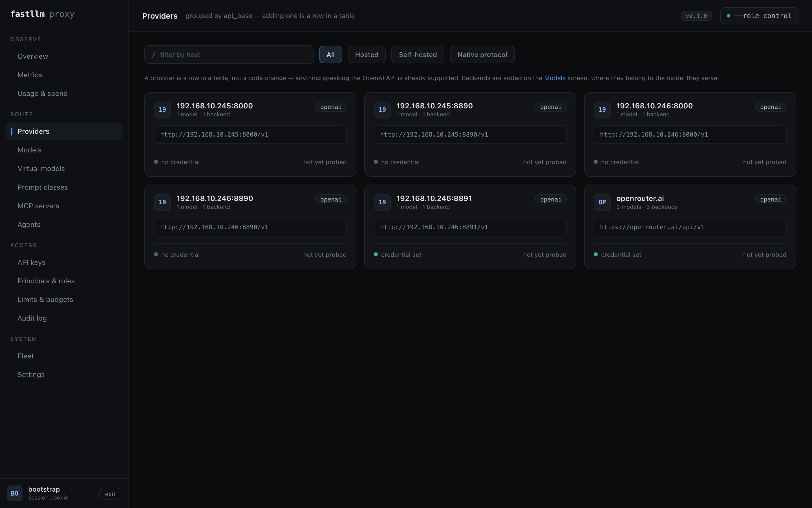812x508 pixels.
Task: Click URL http://192.168.10.245:8890/v1
Action: 470,135
